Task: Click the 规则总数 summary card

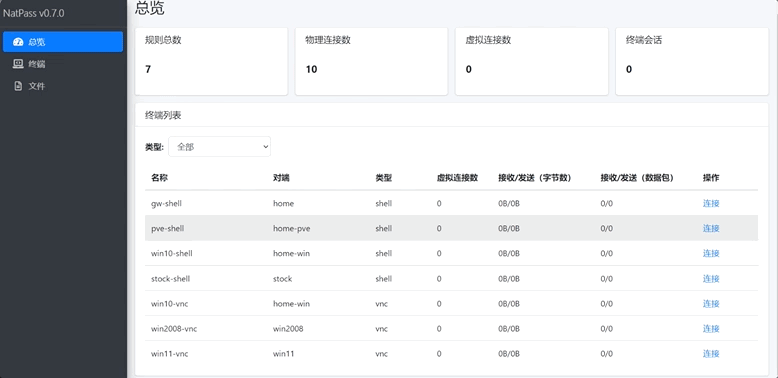Action: pos(211,61)
